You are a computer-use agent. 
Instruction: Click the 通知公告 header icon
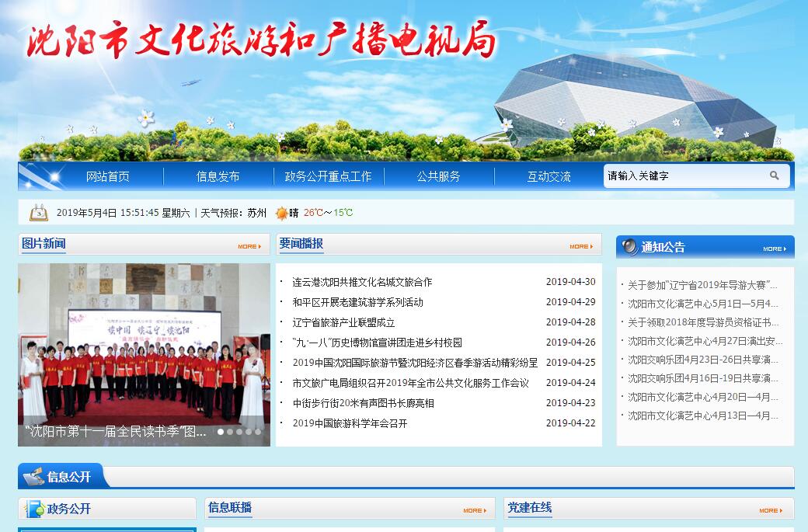(x=629, y=247)
